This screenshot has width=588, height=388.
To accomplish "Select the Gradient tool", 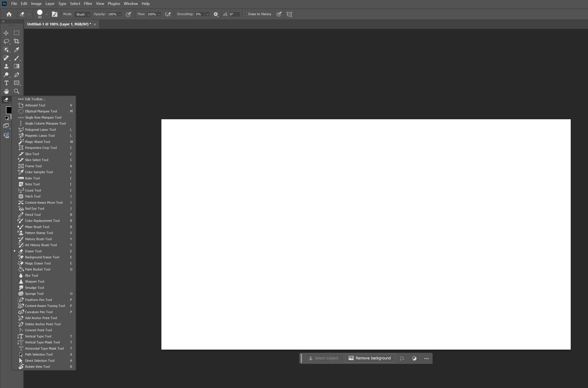I will click(17, 66).
